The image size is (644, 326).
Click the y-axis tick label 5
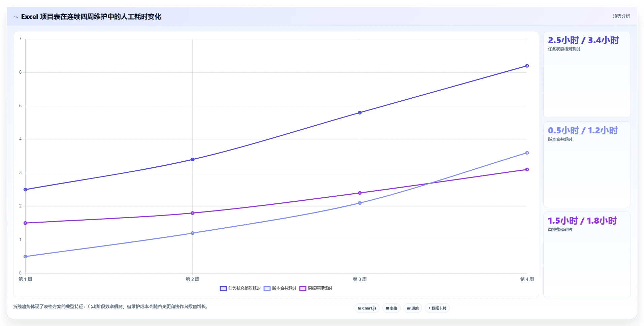tap(20, 106)
